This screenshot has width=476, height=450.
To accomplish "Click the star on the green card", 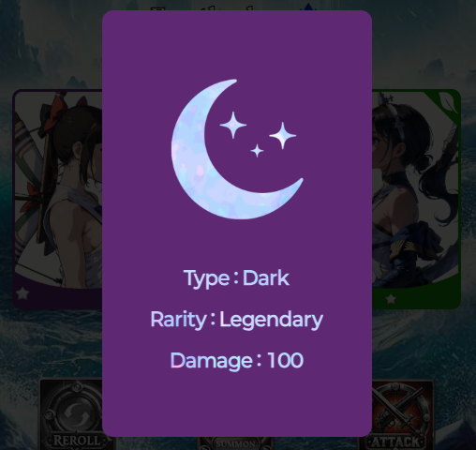I will click(391, 299).
